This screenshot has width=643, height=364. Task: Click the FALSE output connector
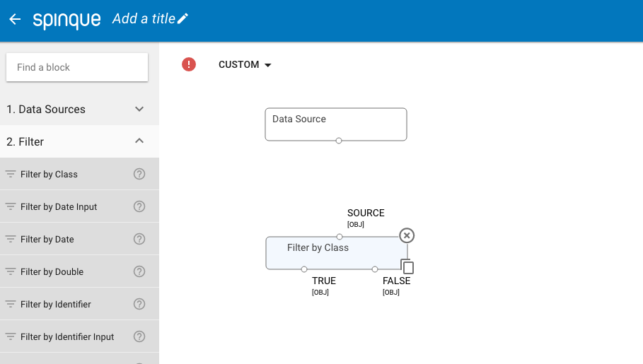[375, 269]
